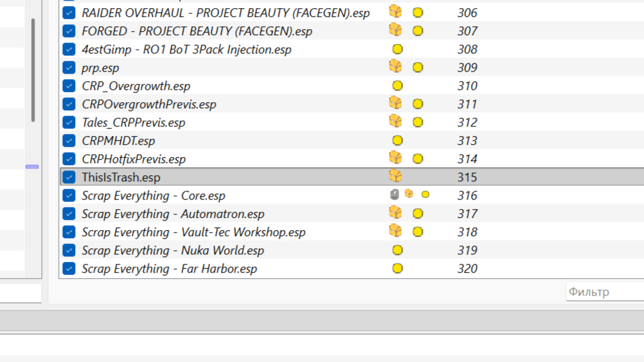Select RAIDER OVERHAUL - PROJECT BEAUTY (FACEGEN).esp
The image size is (644, 362).
(x=225, y=13)
